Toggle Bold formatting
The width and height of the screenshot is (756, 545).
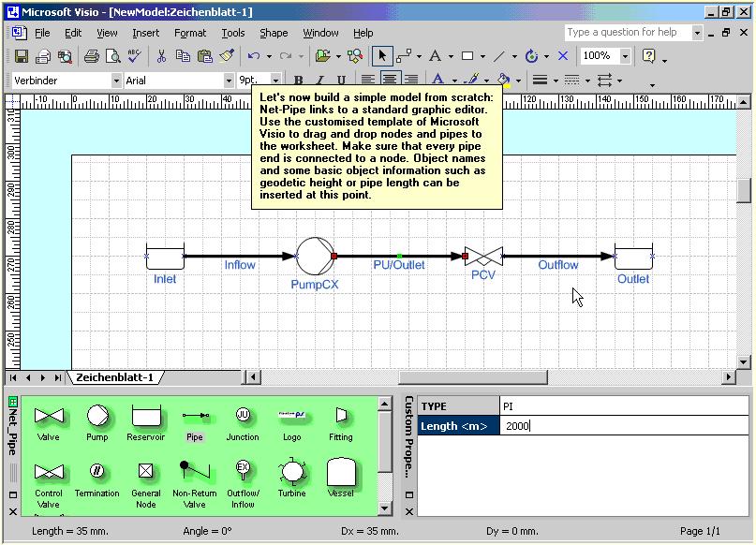tap(299, 81)
